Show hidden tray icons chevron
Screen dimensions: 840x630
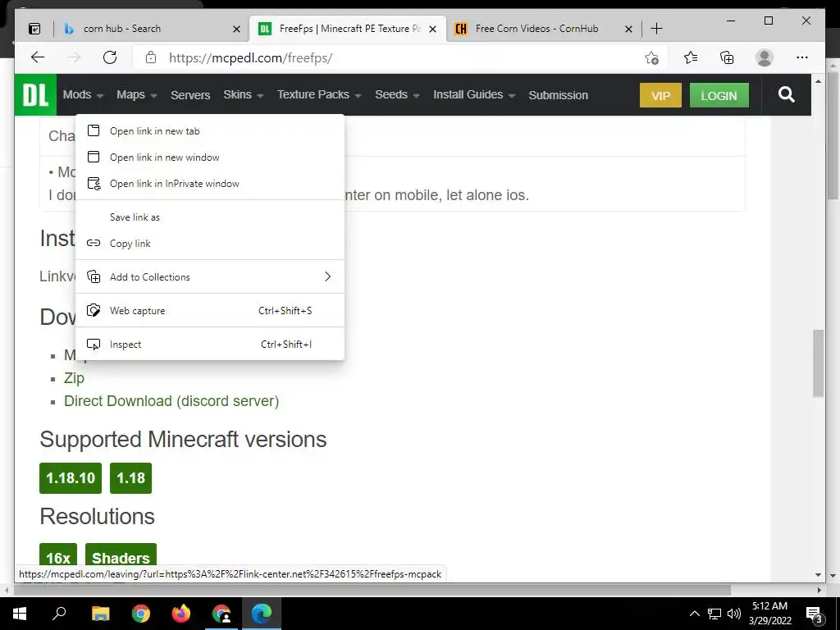tap(694, 614)
